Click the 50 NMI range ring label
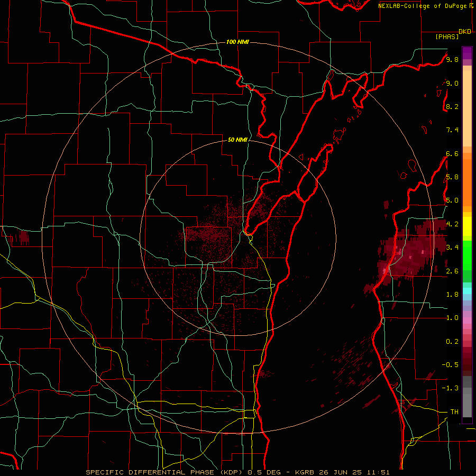This screenshot has width=476, height=476. click(237, 140)
